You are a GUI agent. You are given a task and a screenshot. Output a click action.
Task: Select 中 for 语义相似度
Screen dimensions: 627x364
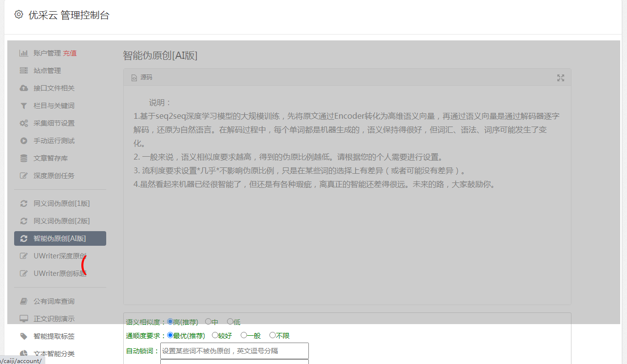point(208,322)
